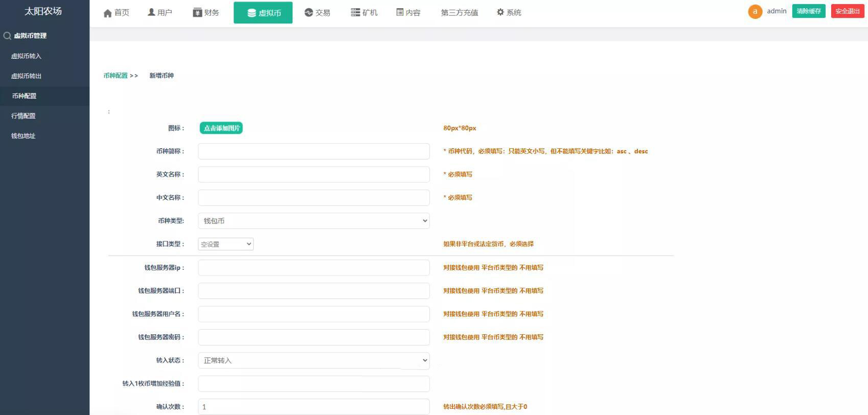Click the finance icon next to 财务
The height and width of the screenshot is (415, 868).
point(197,13)
